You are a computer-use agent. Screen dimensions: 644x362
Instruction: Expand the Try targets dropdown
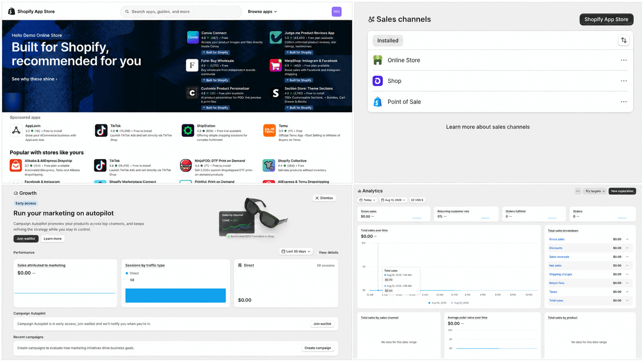tap(595, 191)
